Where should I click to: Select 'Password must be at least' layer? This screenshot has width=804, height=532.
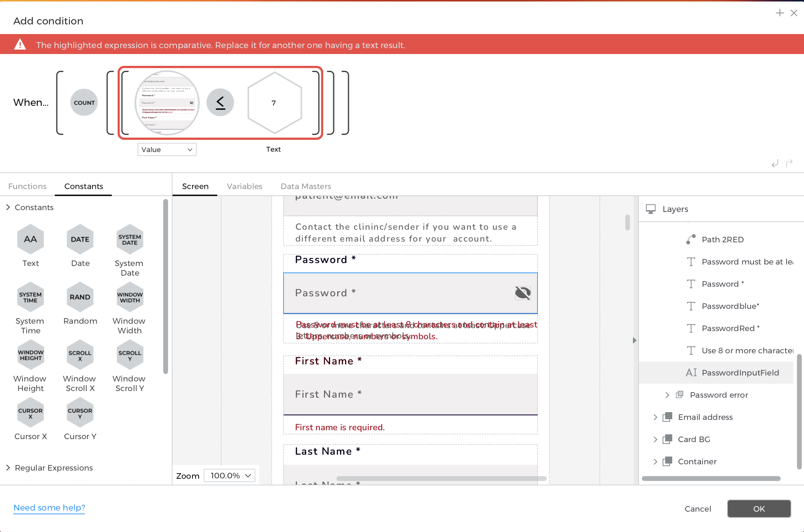[x=747, y=262]
